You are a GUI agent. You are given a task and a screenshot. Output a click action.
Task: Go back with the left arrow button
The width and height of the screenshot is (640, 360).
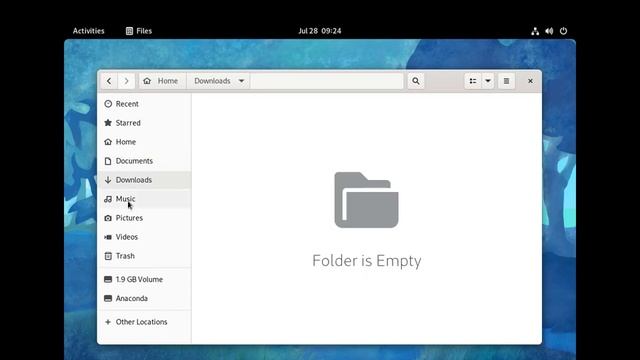click(x=109, y=81)
